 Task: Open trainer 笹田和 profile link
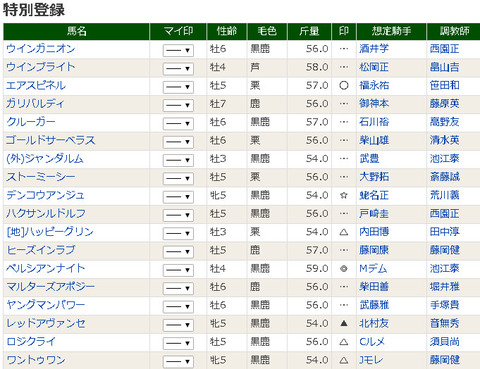click(444, 86)
